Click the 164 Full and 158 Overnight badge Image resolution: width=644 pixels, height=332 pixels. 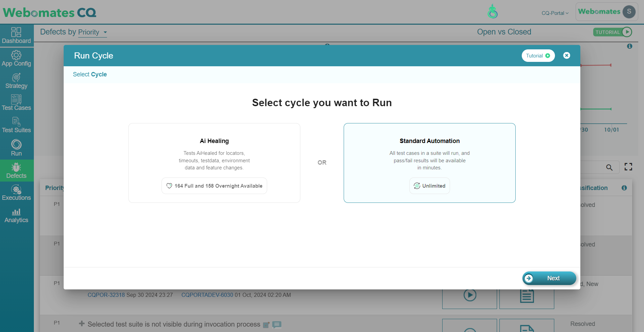point(214,186)
